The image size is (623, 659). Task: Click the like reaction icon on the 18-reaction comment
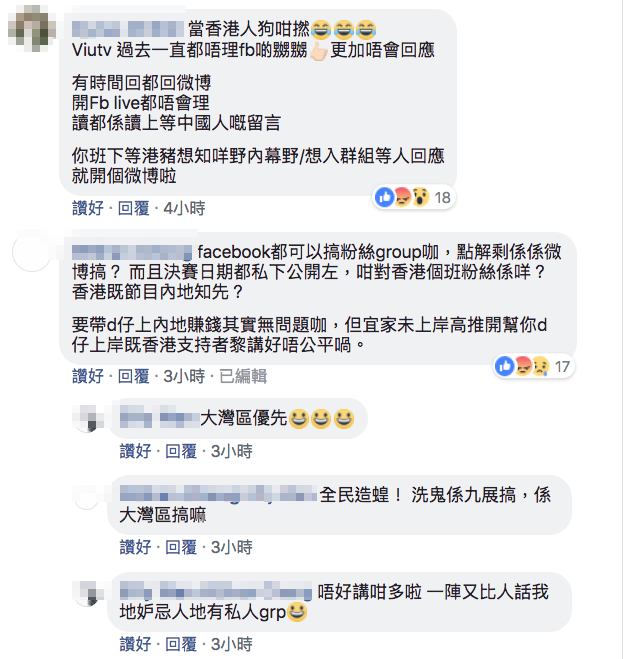click(384, 197)
